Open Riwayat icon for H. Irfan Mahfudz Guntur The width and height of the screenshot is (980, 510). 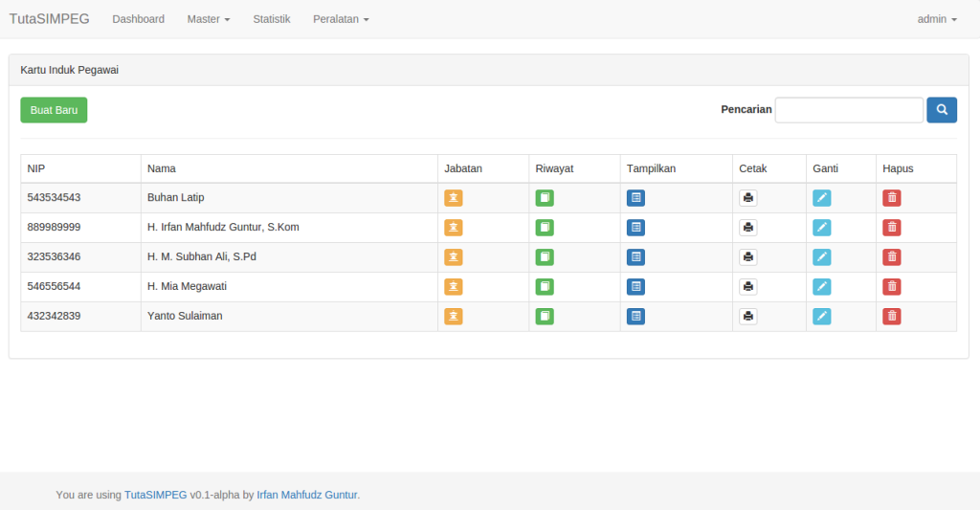pos(545,228)
